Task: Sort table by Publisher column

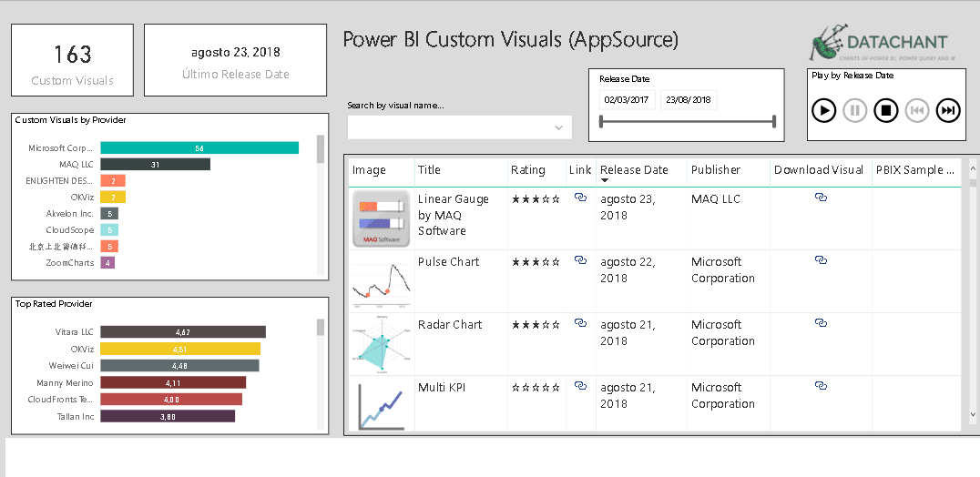Action: tap(716, 170)
